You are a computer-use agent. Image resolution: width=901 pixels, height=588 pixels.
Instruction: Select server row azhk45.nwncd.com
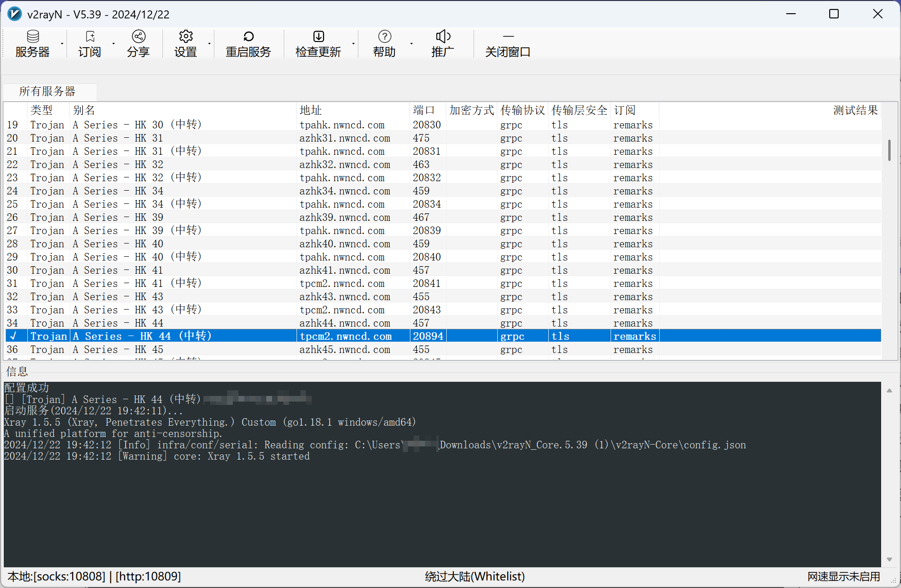442,349
